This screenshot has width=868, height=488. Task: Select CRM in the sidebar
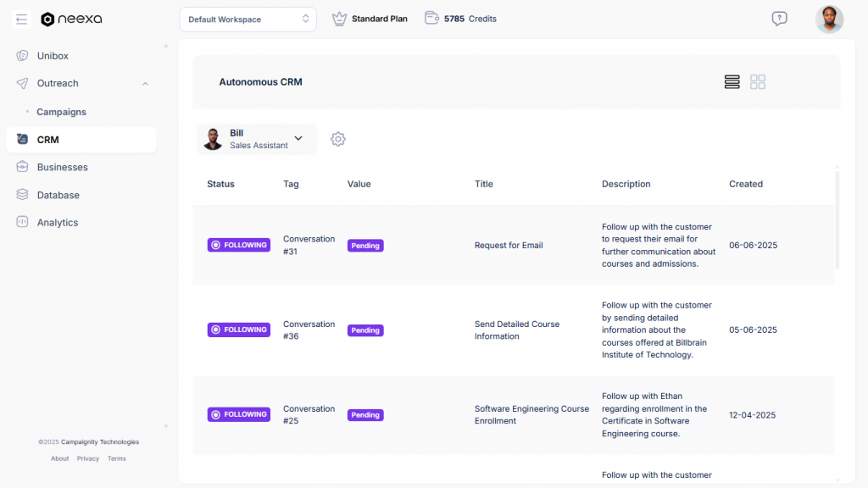(x=48, y=139)
